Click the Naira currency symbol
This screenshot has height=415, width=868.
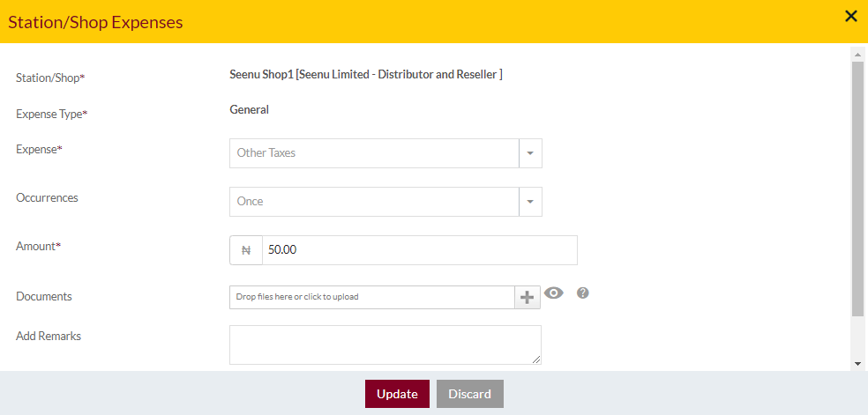pyautogui.click(x=246, y=250)
